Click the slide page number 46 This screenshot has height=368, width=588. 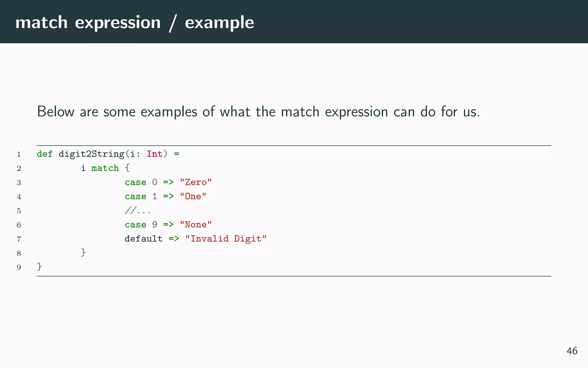click(x=572, y=351)
